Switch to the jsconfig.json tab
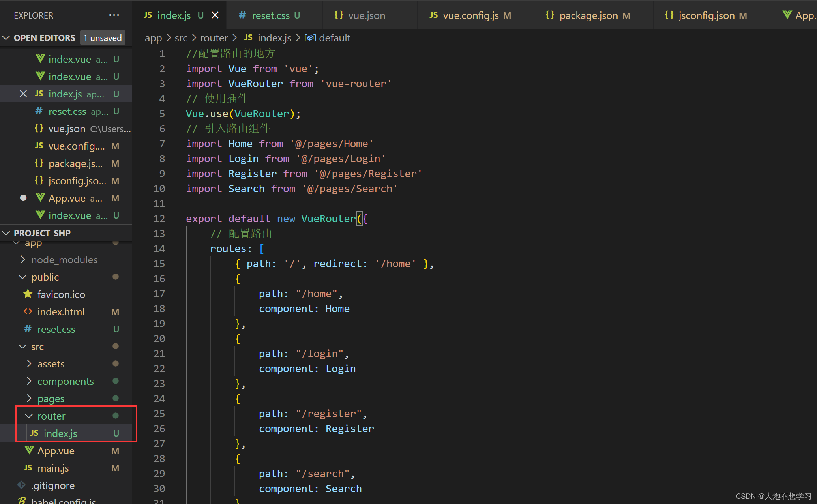The image size is (817, 504). [706, 15]
